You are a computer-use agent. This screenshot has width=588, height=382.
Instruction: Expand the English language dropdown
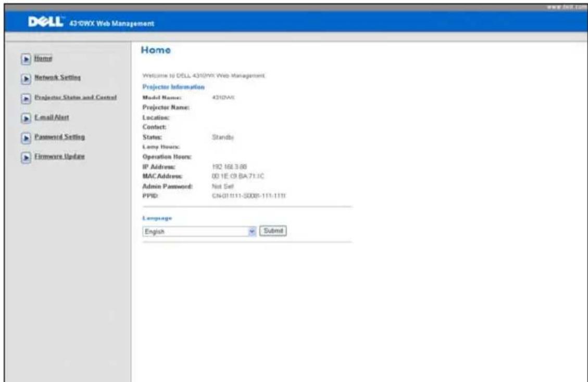199,231
